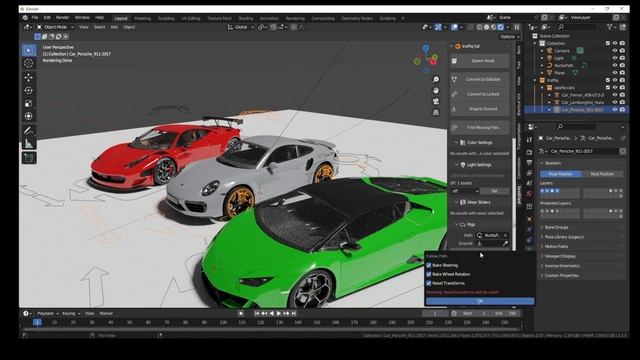The image size is (640, 360).
Task: Toggle Bake Steering checkbox
Action: [x=429, y=265]
